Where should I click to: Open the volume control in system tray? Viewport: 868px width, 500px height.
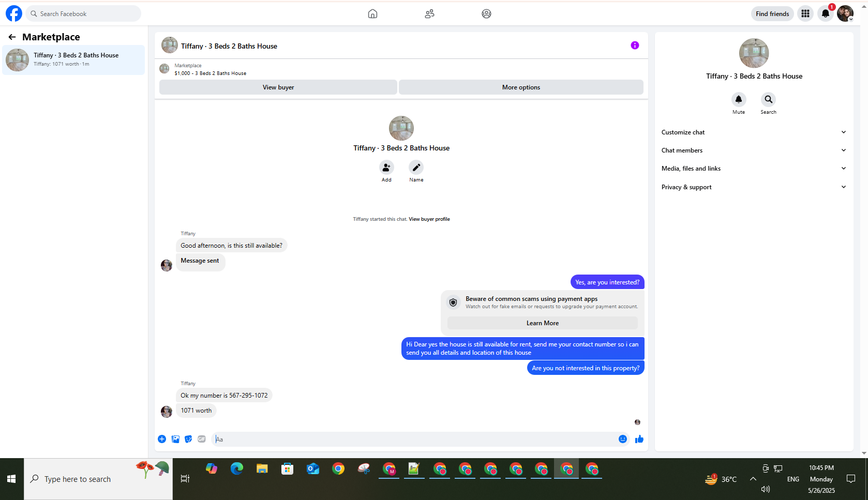(766, 489)
